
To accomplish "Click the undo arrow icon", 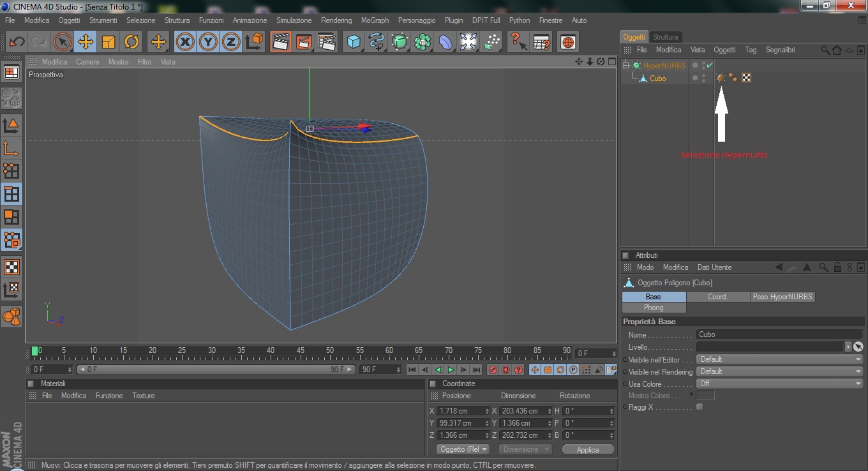I will (17, 42).
